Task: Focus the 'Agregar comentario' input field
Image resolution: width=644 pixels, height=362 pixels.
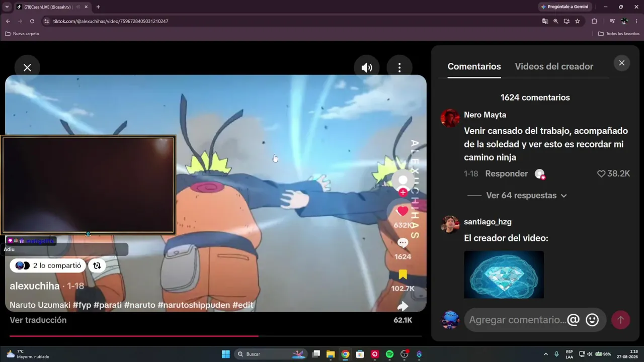Action: tap(517, 320)
